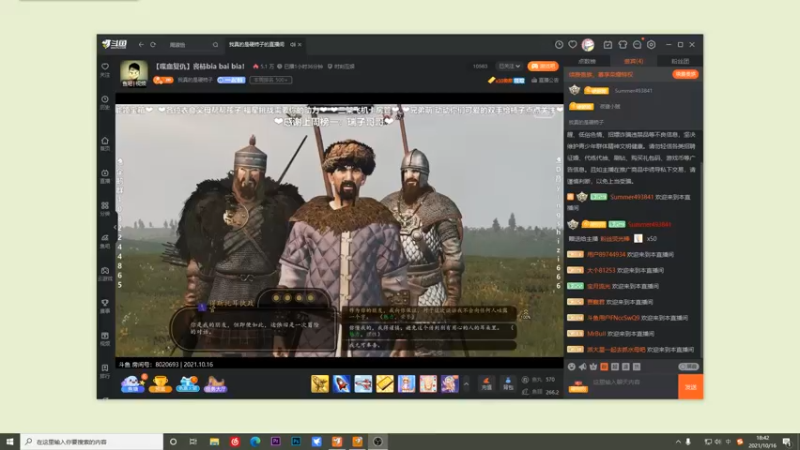Open client settings gear icon
Viewport: 800px width, 450px height.
(652, 44)
